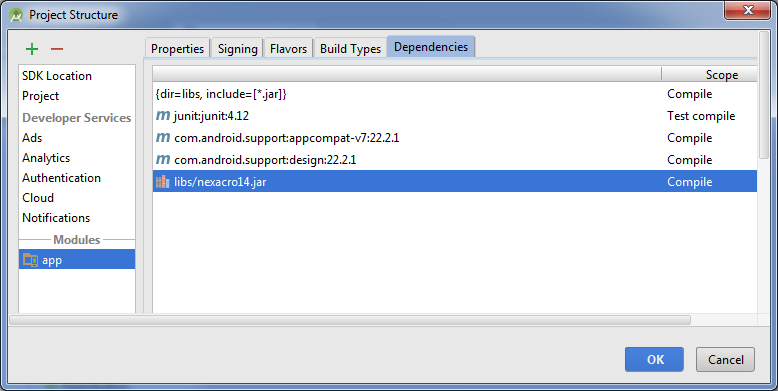Open the Flavors tab

click(x=288, y=49)
